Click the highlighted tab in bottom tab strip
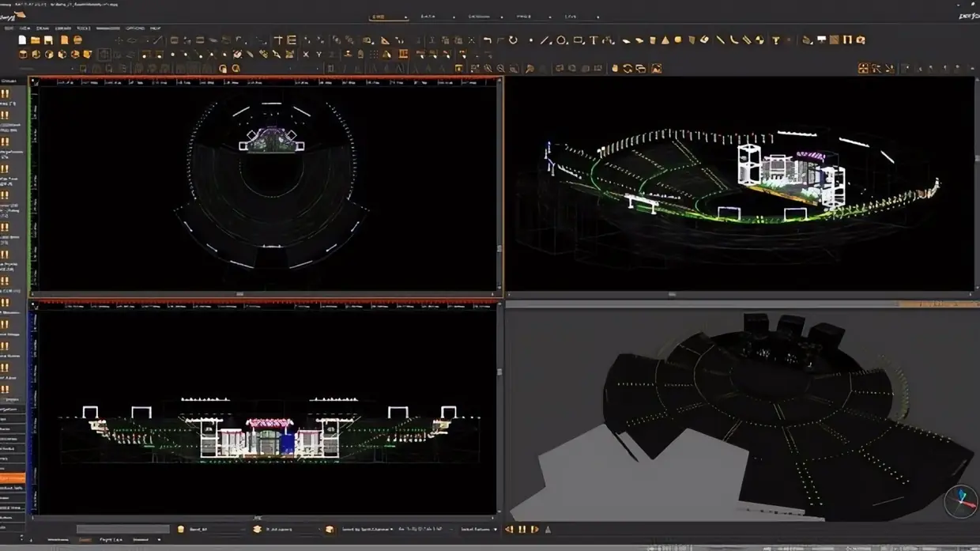Screen dimensions: 980x551 [85, 539]
